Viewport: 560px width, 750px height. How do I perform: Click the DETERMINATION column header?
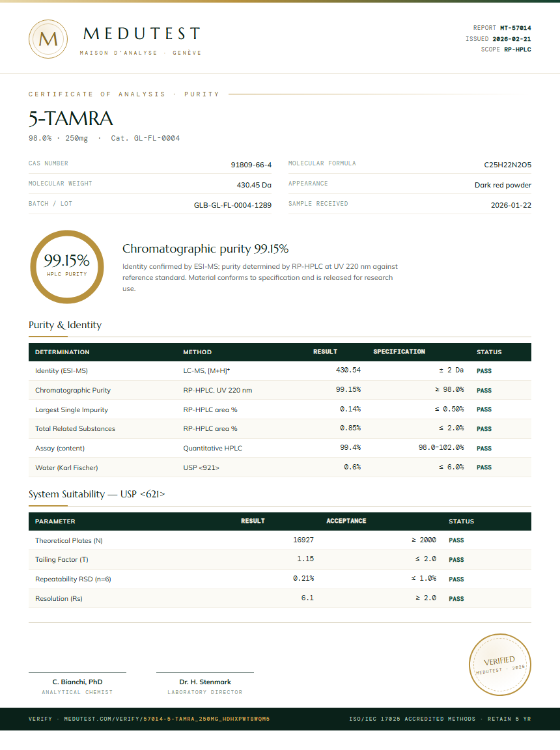click(x=62, y=352)
